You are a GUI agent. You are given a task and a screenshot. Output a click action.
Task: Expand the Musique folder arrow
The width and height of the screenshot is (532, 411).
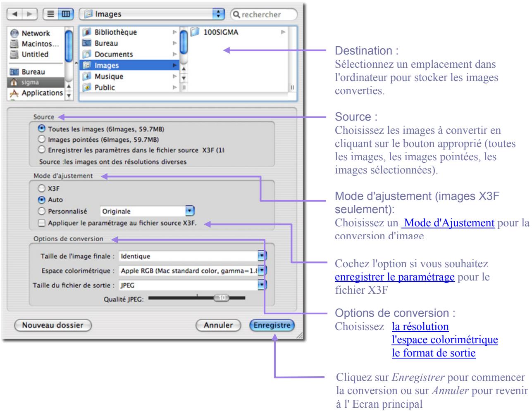coord(175,76)
